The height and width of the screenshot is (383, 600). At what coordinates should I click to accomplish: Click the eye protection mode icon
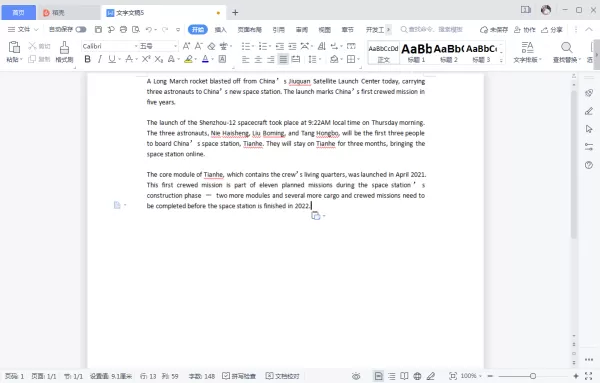[356, 376]
